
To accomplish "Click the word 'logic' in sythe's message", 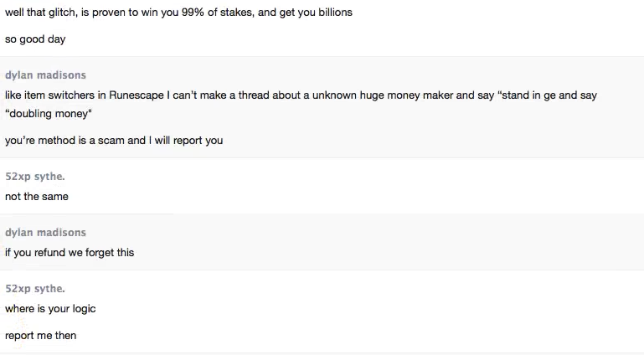I will pos(83,309).
